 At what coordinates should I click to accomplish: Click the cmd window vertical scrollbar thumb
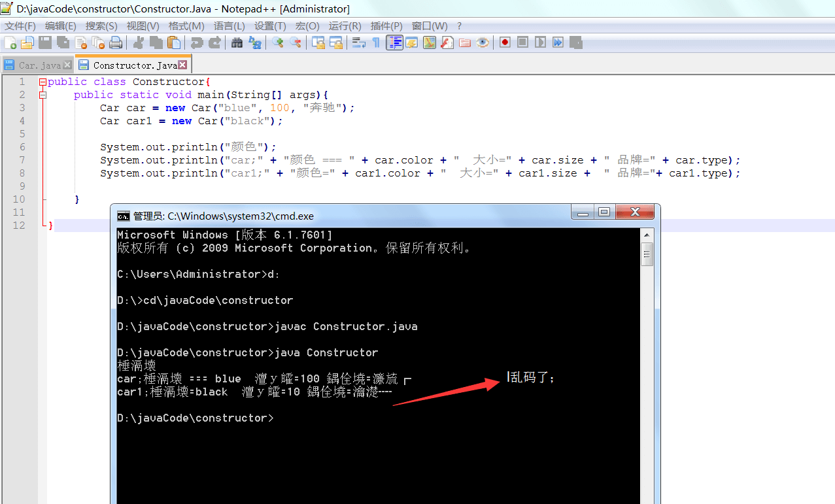pyautogui.click(x=647, y=254)
